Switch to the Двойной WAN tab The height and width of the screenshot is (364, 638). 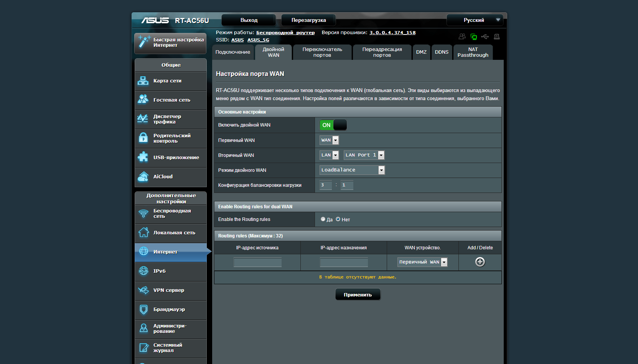click(274, 52)
